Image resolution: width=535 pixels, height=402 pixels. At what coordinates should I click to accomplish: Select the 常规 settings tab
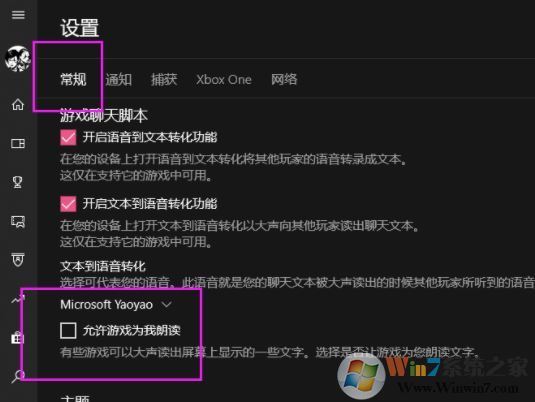(x=73, y=80)
